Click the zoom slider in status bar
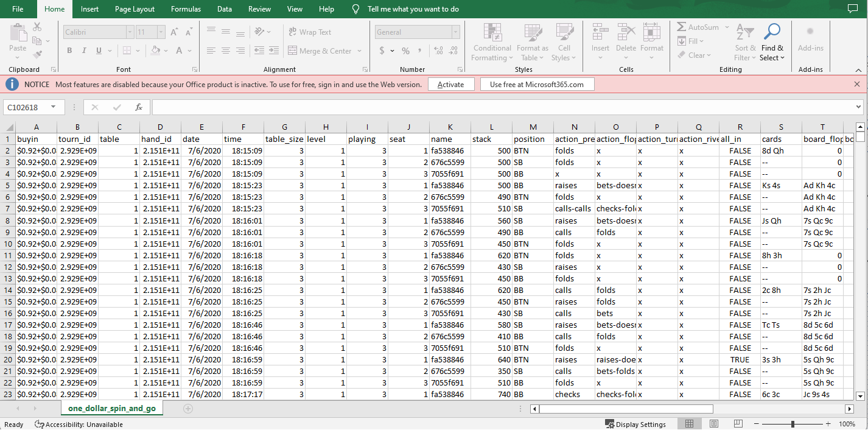 pos(793,424)
